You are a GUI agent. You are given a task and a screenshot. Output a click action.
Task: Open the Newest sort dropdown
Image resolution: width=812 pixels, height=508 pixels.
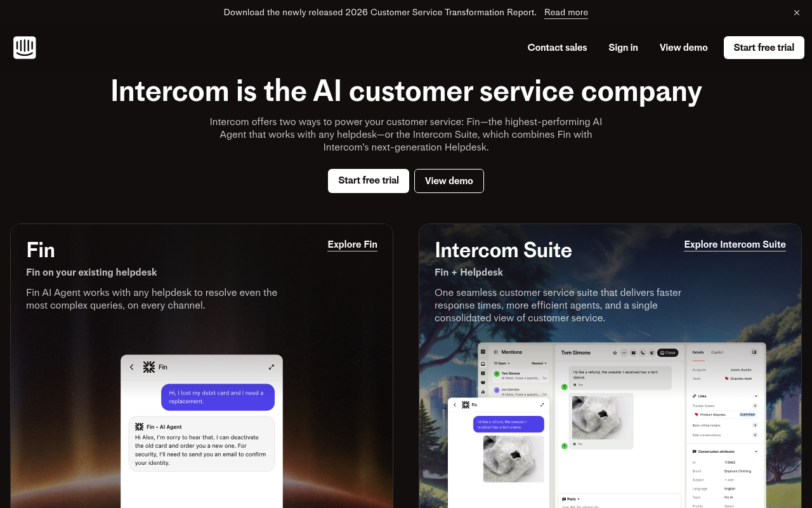(539, 363)
